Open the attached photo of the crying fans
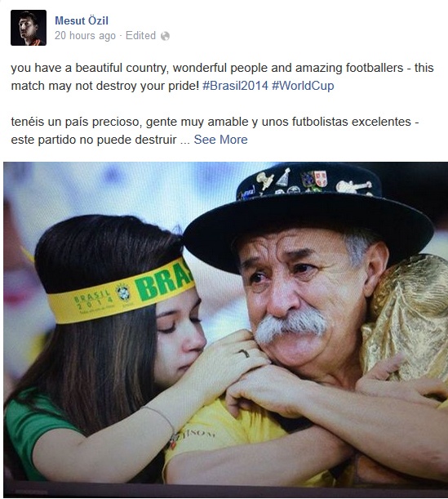The image size is (448, 499). pyautogui.click(x=225, y=329)
